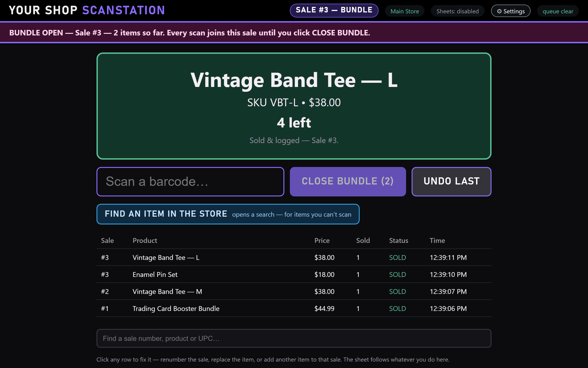Screen dimensions: 588x368
Task: Click the 12:39:11 PM time cell
Action: pos(448,257)
